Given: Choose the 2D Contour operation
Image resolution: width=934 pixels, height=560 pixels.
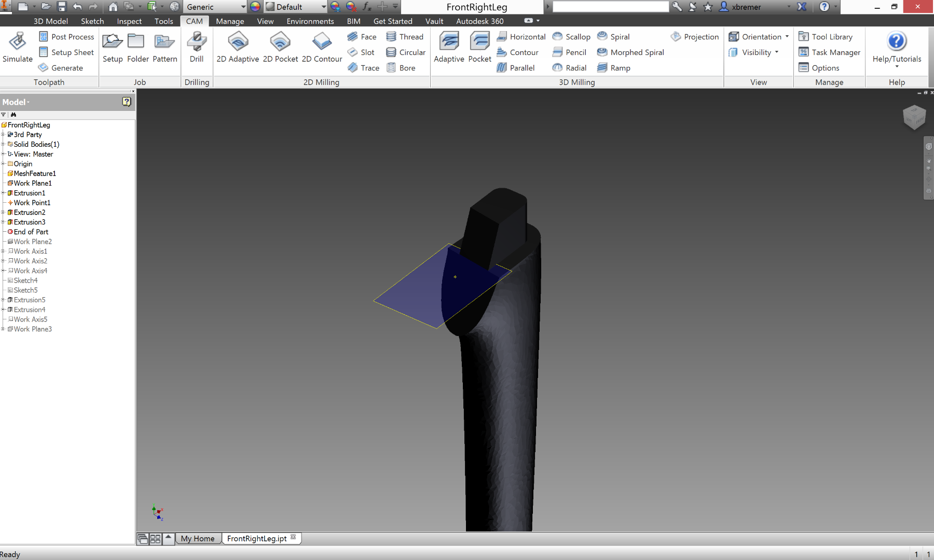Looking at the screenshot, I should [x=322, y=47].
